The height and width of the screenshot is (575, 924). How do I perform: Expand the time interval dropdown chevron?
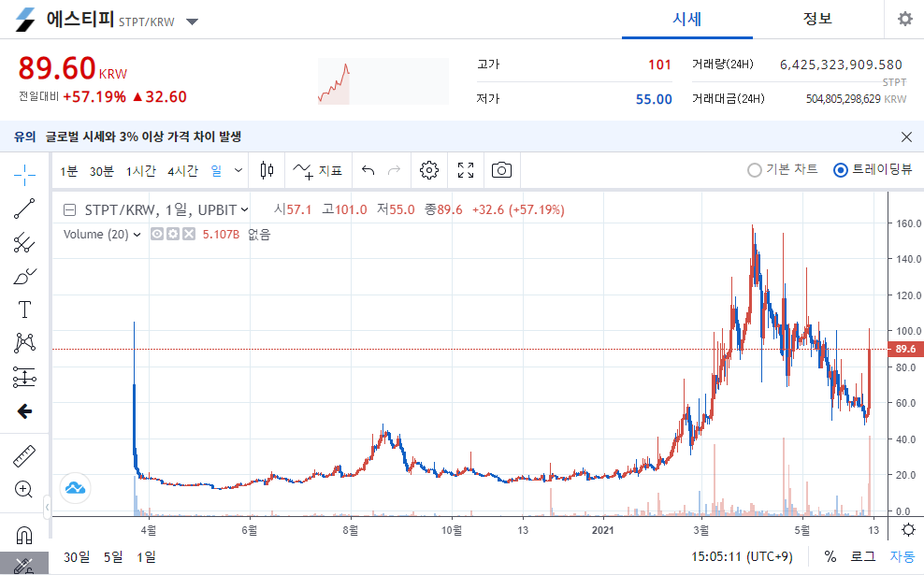(x=238, y=171)
